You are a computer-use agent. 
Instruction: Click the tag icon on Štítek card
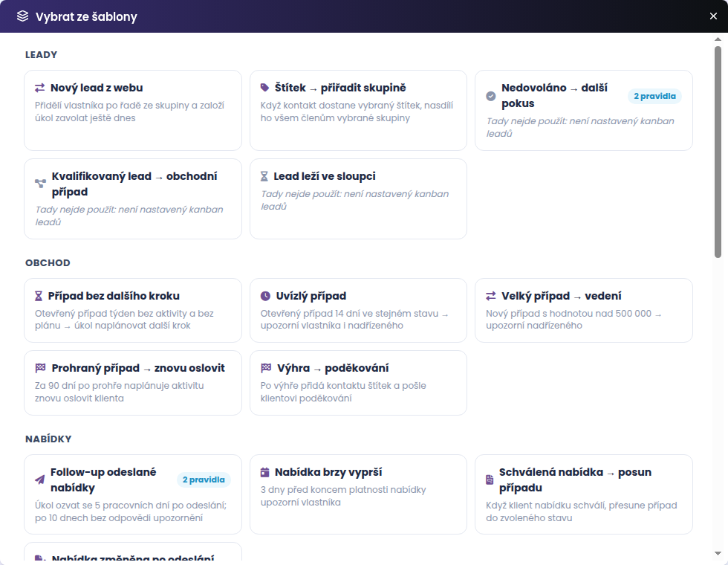pyautogui.click(x=264, y=88)
